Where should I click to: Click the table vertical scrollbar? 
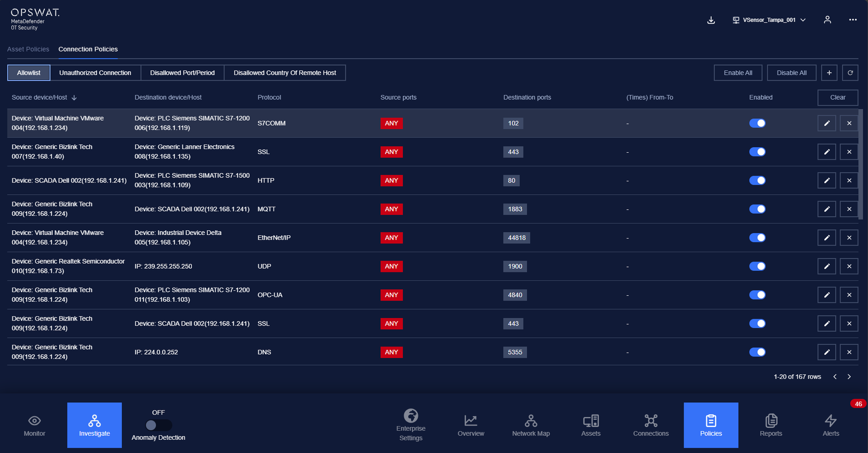pyautogui.click(x=860, y=165)
